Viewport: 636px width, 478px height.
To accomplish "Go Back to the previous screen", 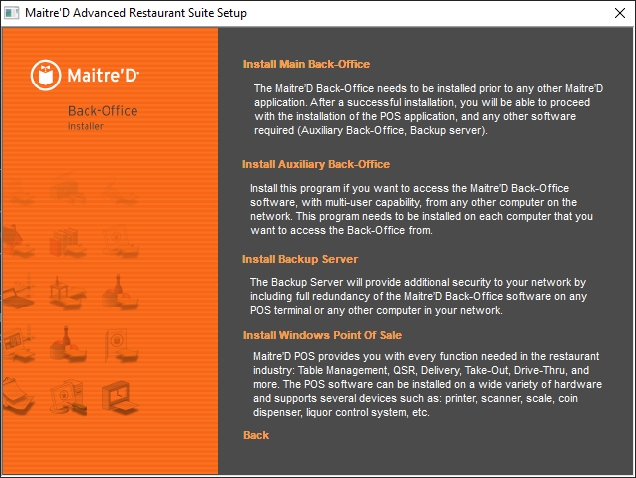I will (256, 435).
